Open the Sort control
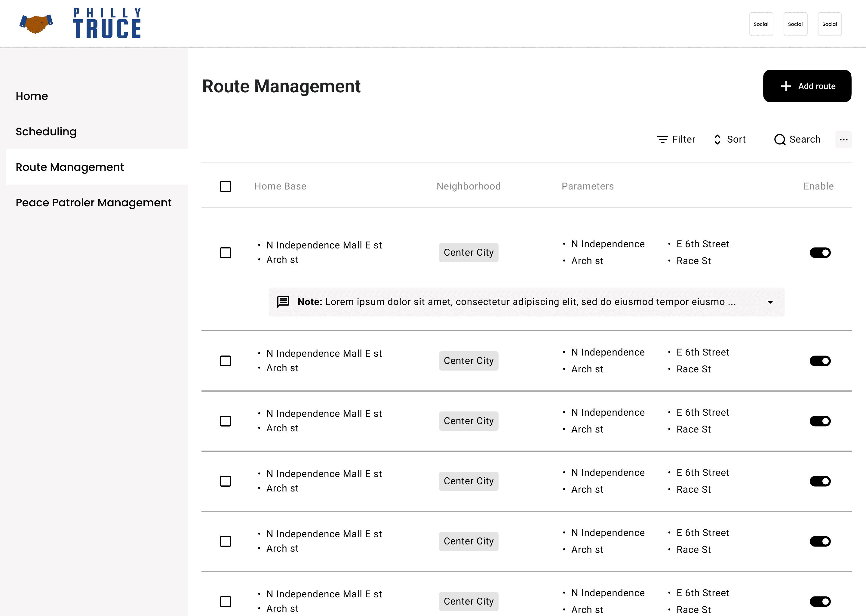 pyautogui.click(x=729, y=140)
